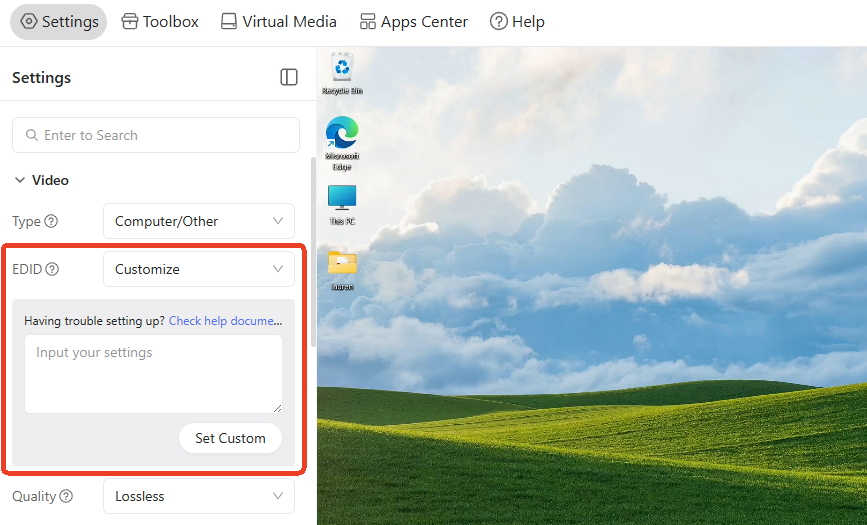Open the EDID dropdown showing Customize
Screen dimensions: 867x525
(199, 269)
